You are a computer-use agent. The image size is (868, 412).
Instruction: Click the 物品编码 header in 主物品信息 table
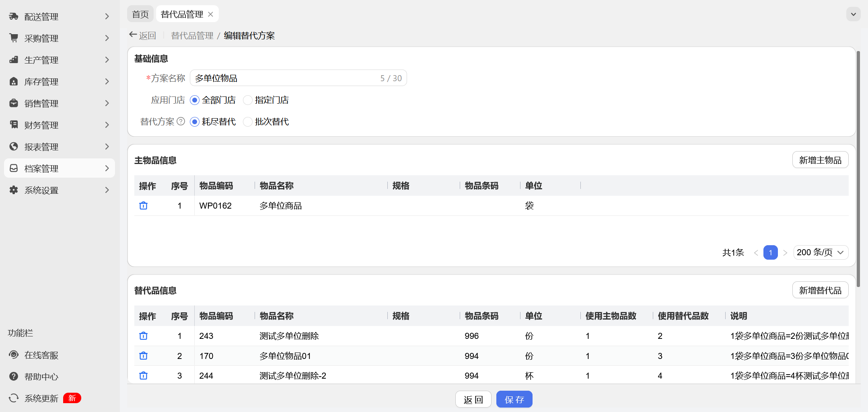(x=216, y=186)
